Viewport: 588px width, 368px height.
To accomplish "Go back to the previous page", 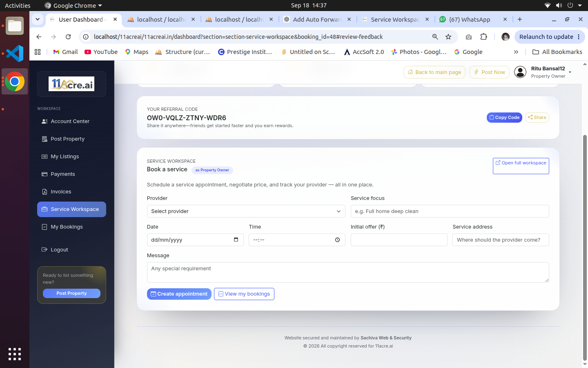I will coord(39,37).
